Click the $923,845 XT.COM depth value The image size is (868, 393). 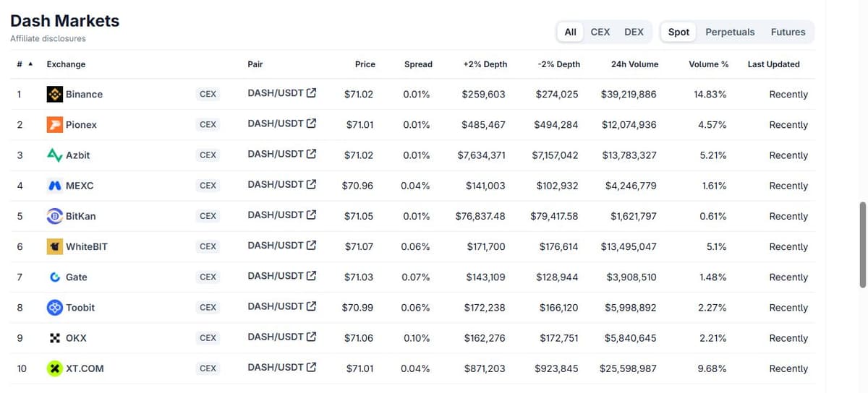point(556,368)
